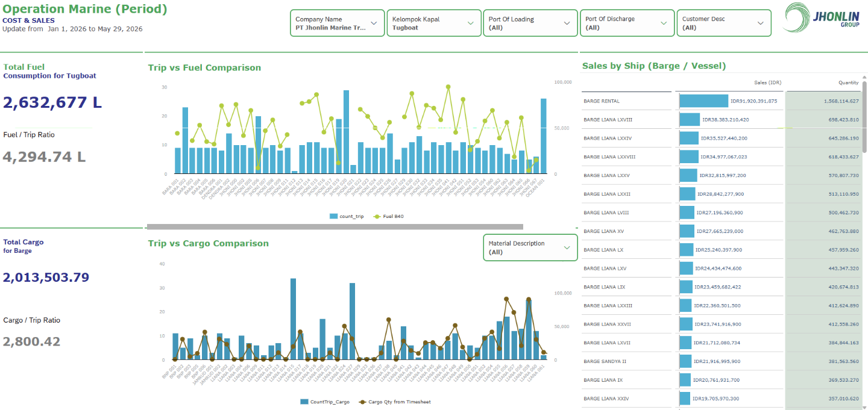This screenshot has height=410, width=868.
Task: Select the BARGE SANDYA II row label
Action: pos(605,362)
